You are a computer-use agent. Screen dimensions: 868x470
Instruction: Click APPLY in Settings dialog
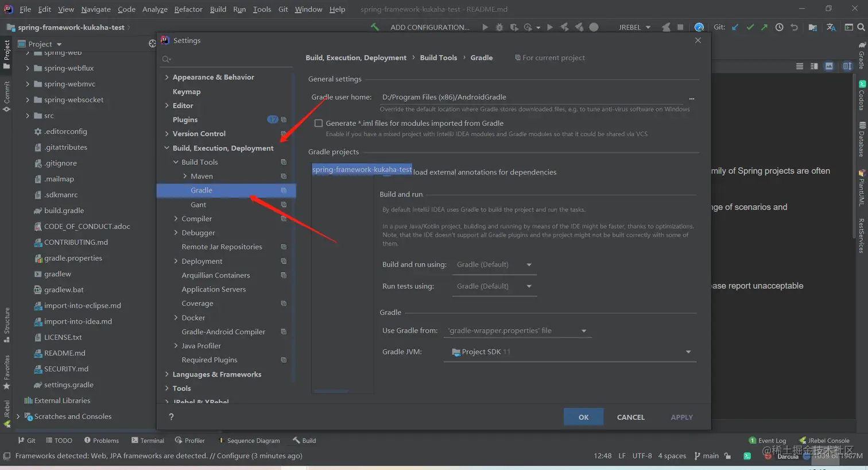[x=681, y=417]
